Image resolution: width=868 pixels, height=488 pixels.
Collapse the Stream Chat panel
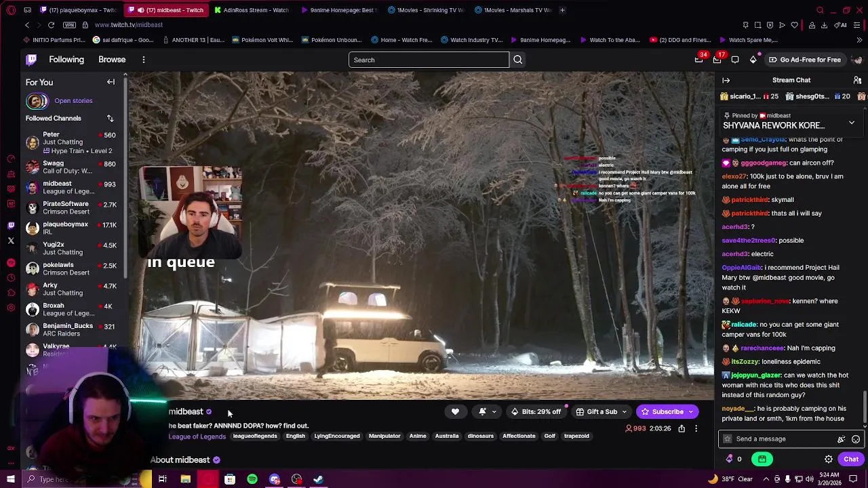(x=726, y=80)
